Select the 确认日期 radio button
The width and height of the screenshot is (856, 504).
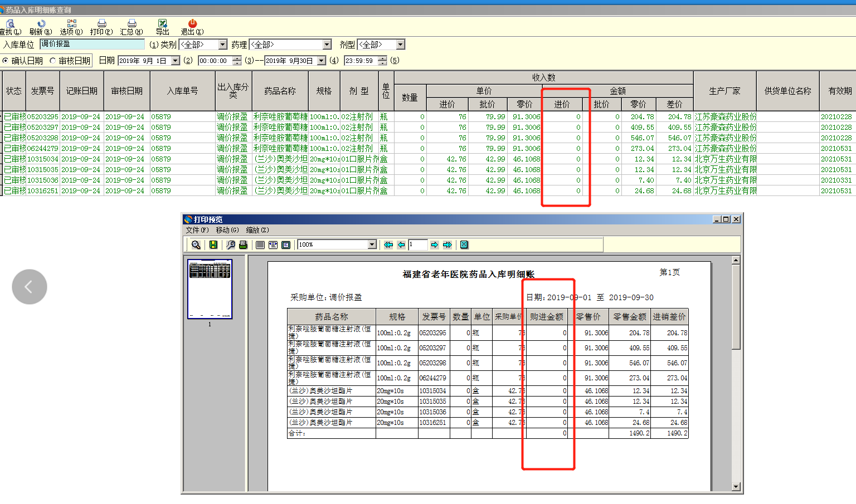tap(6, 61)
